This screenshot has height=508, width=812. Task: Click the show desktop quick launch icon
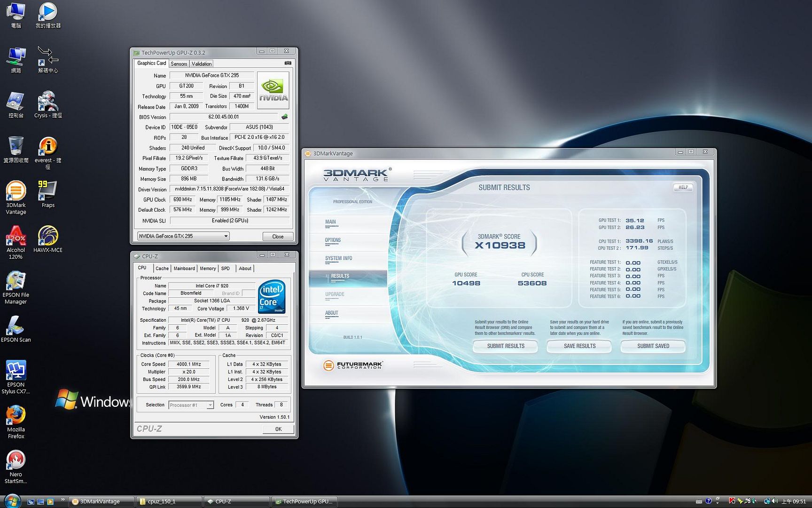(x=40, y=501)
